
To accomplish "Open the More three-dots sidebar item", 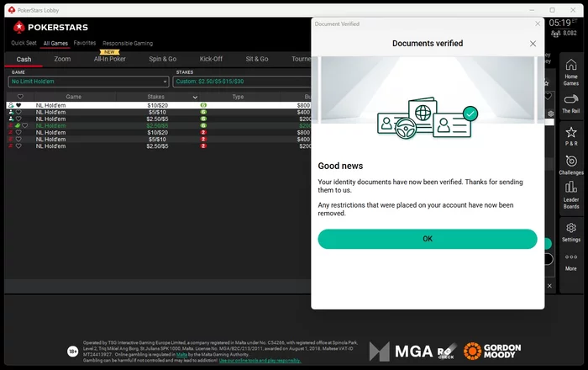I will [x=571, y=262].
